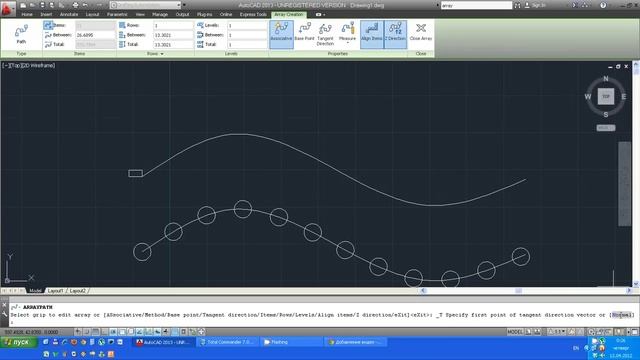Switch to the Model tab

coord(35,291)
